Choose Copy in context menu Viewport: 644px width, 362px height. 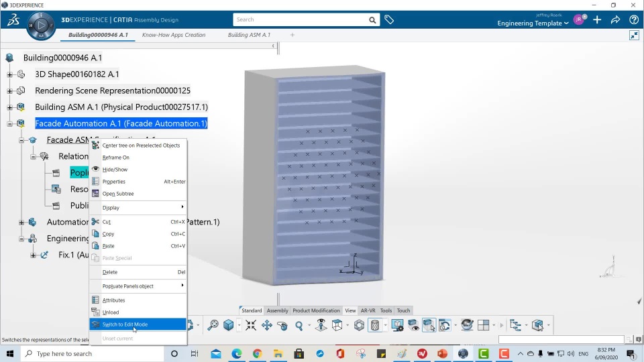pyautogui.click(x=138, y=234)
